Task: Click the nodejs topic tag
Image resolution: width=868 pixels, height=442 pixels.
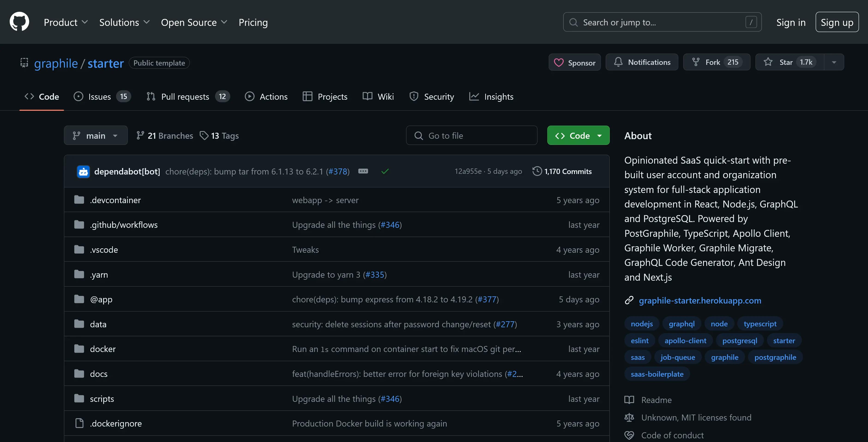Action: click(641, 324)
